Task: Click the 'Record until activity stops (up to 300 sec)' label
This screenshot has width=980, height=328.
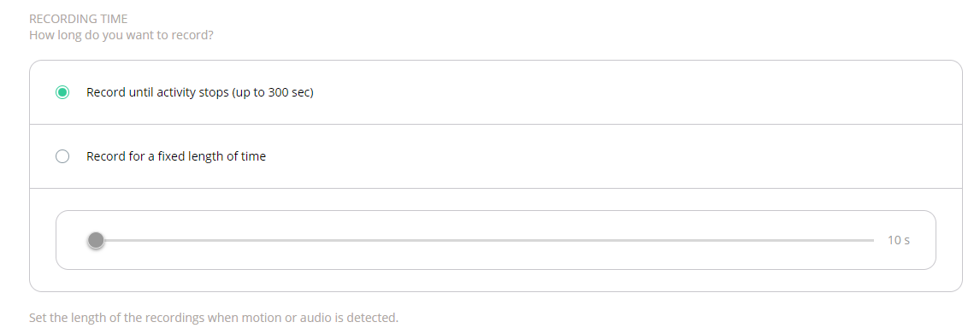Action: pos(200,92)
